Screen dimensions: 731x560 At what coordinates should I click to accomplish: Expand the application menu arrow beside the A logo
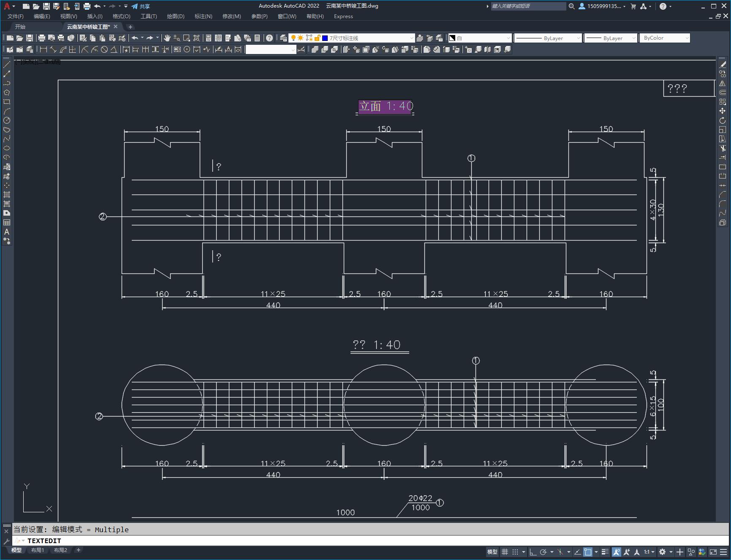14,6
